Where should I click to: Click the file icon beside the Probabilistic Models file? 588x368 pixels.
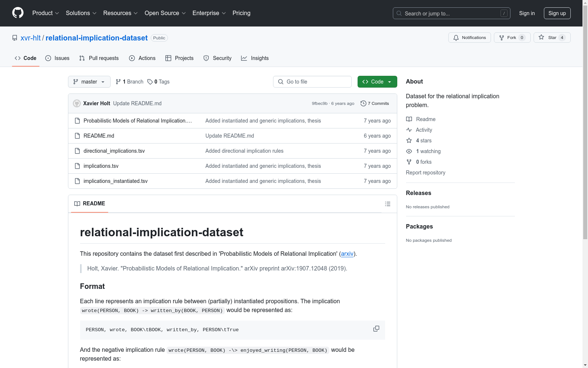coord(77,121)
